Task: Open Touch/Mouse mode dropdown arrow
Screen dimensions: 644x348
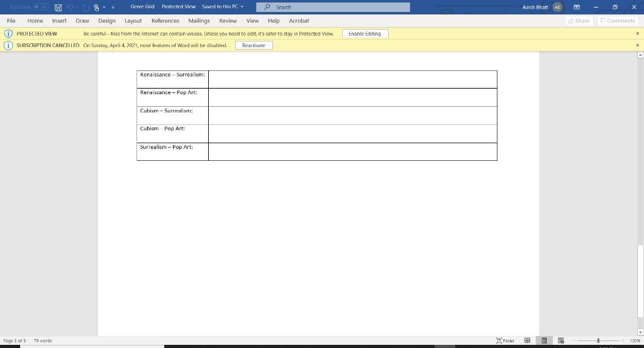Action: tap(104, 8)
